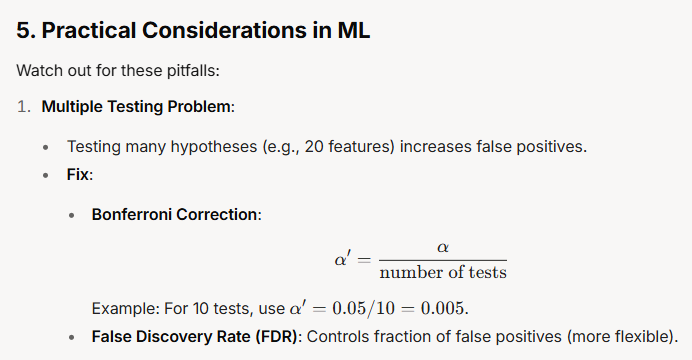Click the list number "1."
Viewport: 692px width, 360px height.
(x=24, y=107)
